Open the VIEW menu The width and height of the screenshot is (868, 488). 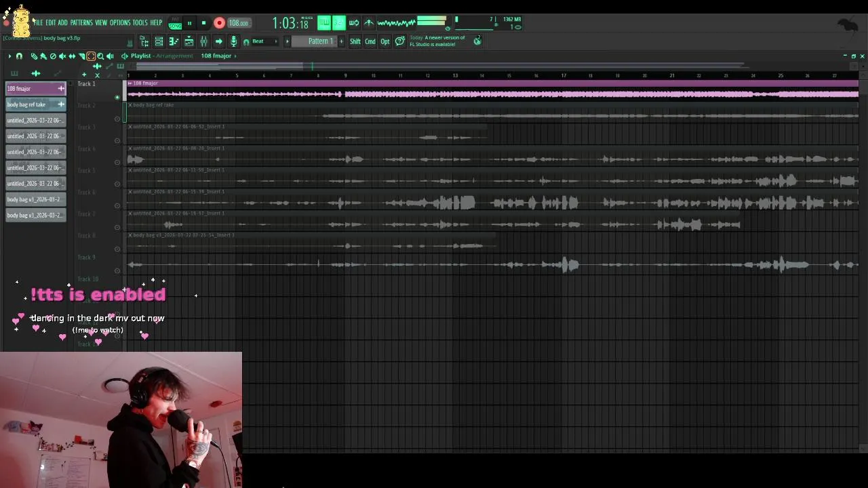click(101, 23)
